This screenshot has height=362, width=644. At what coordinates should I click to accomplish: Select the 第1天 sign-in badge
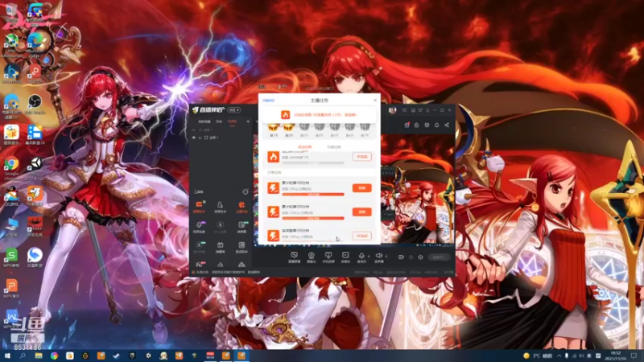point(274,130)
